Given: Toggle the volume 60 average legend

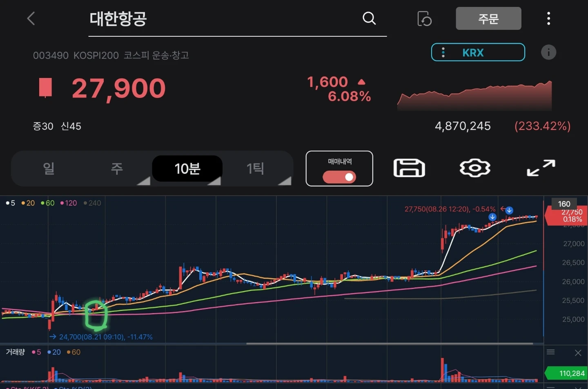Looking at the screenshot, I should point(73,352).
